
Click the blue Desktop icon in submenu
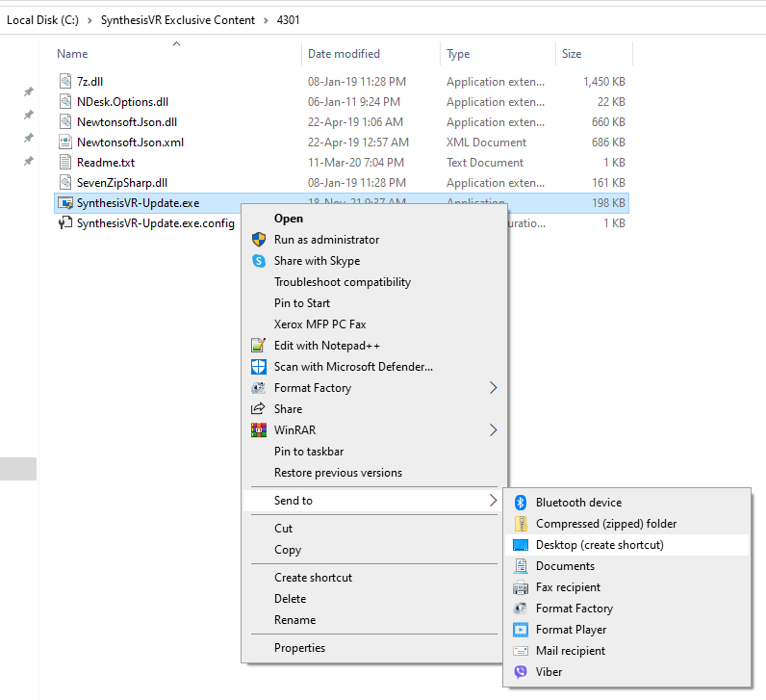pos(521,545)
